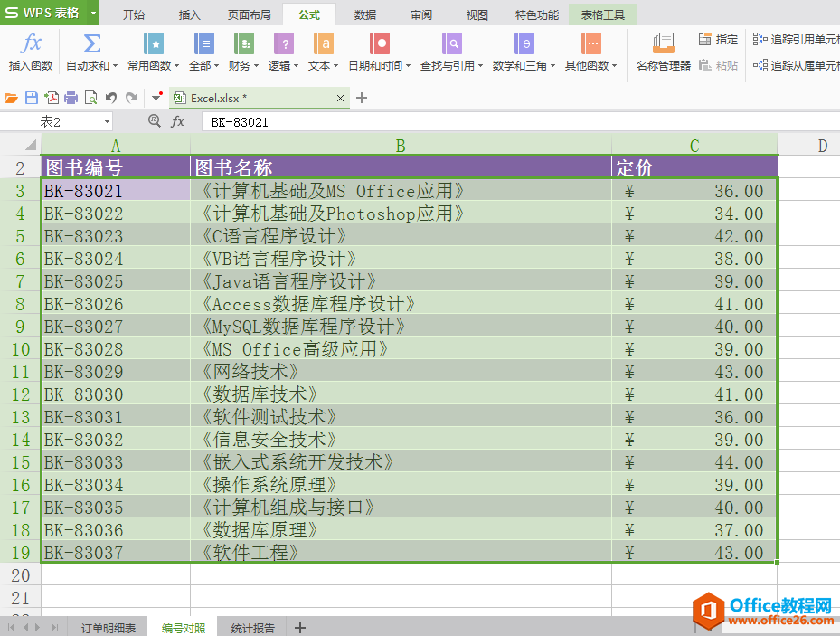Open the Math and Trig functions icon
840x636 pixels.
tap(524, 44)
